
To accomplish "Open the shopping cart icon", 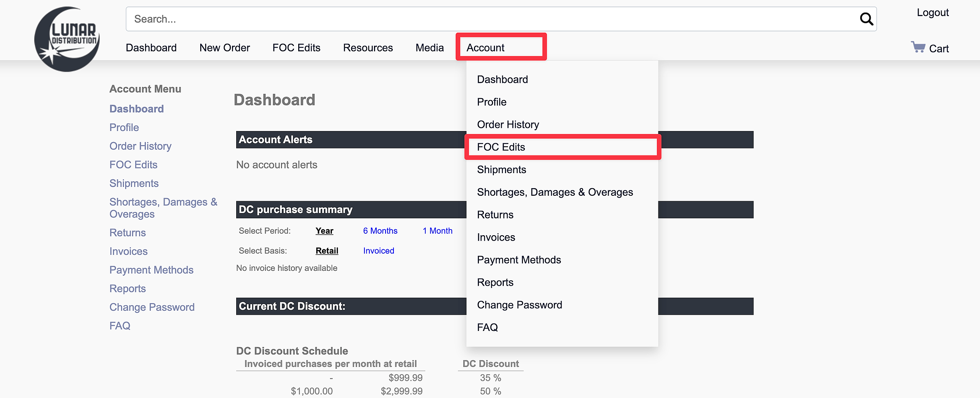I will pyautogui.click(x=918, y=47).
